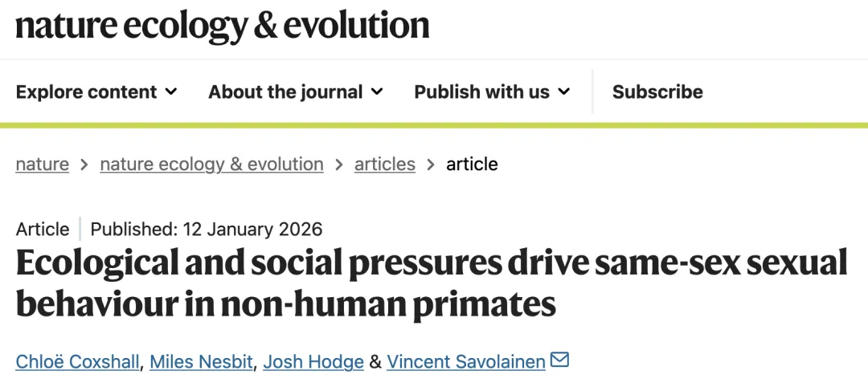
Task: Expand the Publish with us chevron arrow
Action: [563, 92]
